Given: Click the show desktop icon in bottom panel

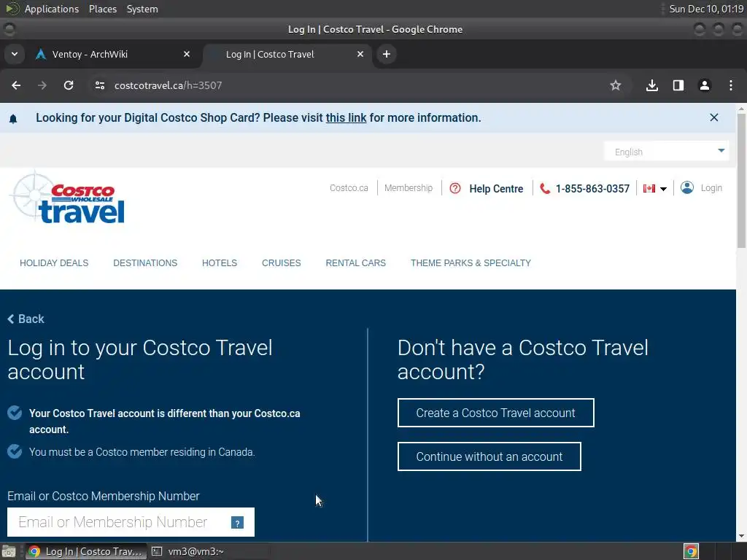Looking at the screenshot, I should (9, 552).
